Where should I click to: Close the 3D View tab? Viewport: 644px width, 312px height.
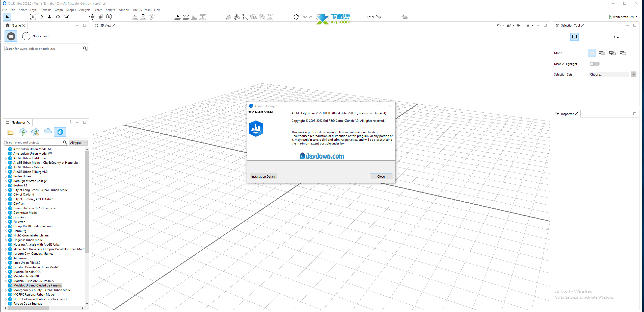pyautogui.click(x=114, y=25)
